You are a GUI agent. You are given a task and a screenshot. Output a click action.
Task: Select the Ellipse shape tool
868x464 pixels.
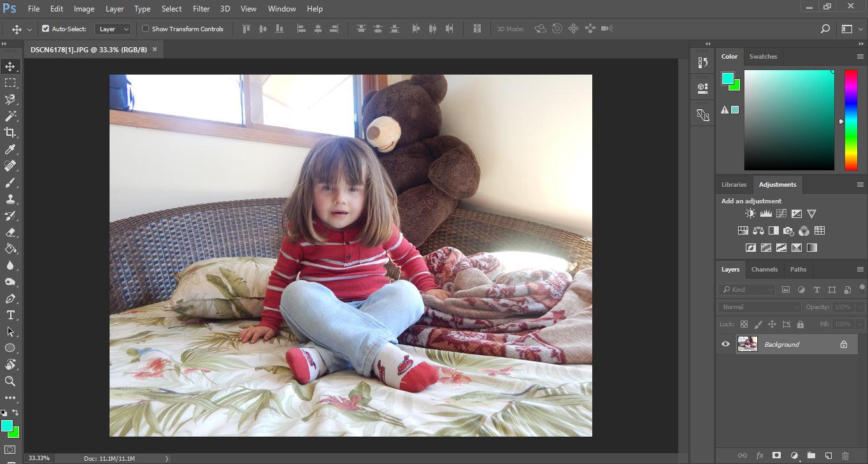(10, 348)
